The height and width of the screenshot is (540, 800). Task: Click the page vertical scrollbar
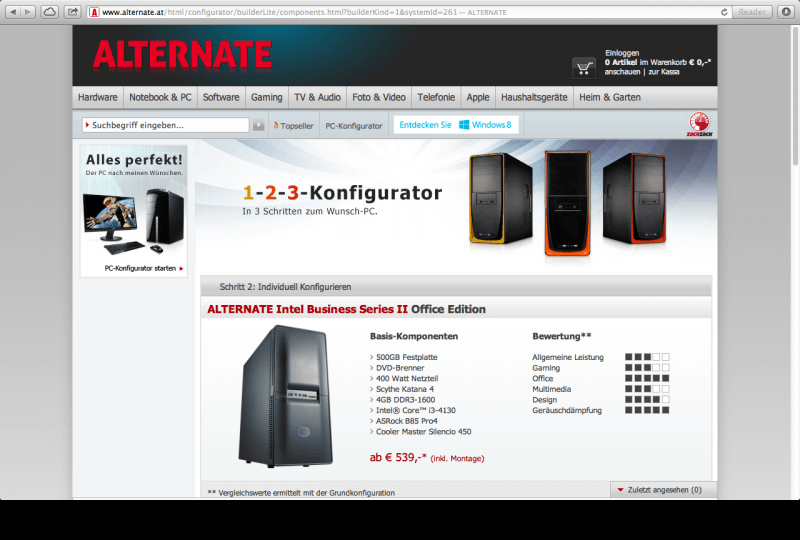click(795, 97)
